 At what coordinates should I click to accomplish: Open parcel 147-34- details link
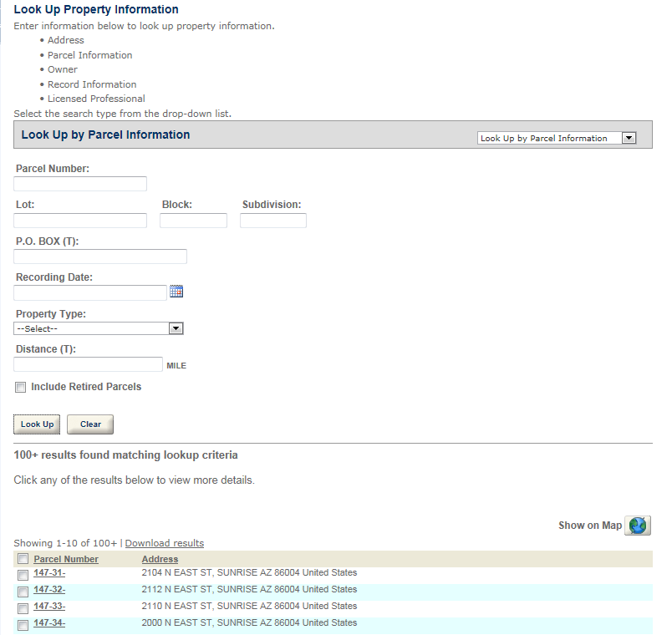pos(49,622)
